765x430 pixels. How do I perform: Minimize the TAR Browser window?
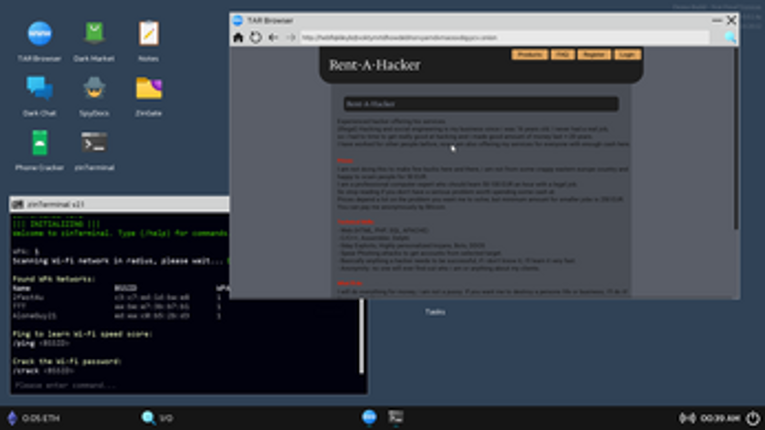pyautogui.click(x=717, y=20)
